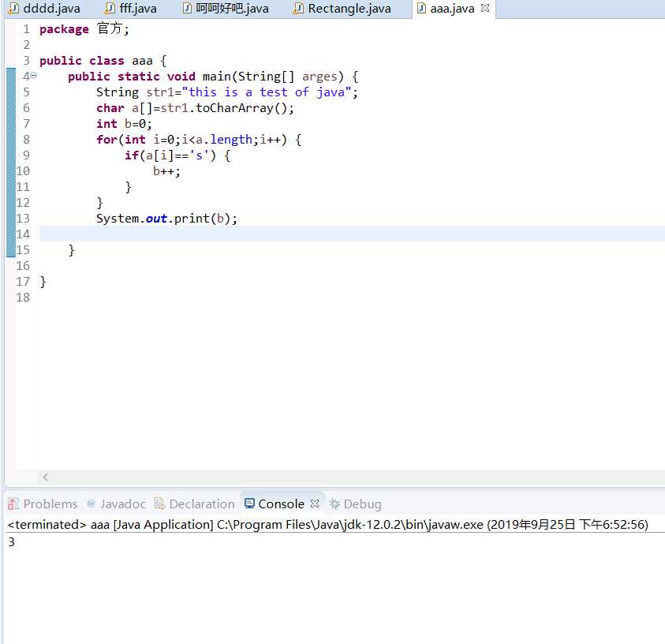Activate the aaa.java editor tab
Screen dimensions: 665x644
pyautogui.click(x=452, y=9)
